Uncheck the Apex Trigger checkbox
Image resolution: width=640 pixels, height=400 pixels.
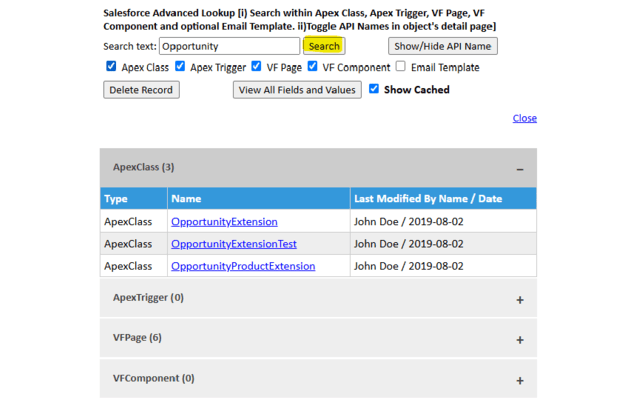[180, 66]
